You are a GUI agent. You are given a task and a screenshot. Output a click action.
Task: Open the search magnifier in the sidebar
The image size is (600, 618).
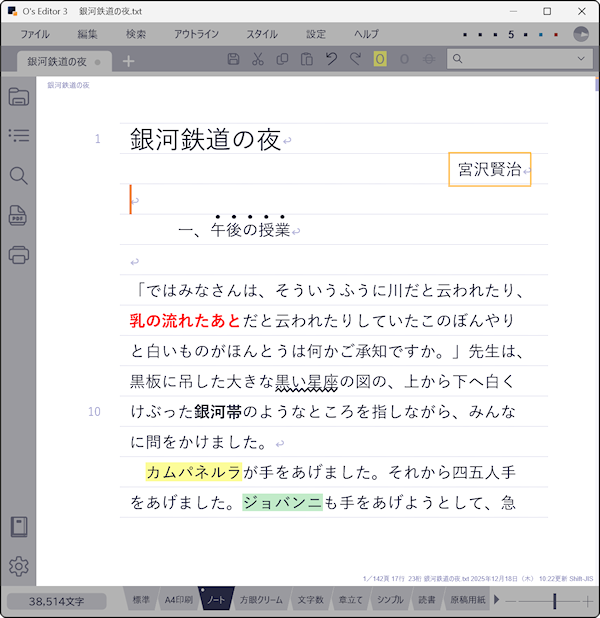pos(18,176)
